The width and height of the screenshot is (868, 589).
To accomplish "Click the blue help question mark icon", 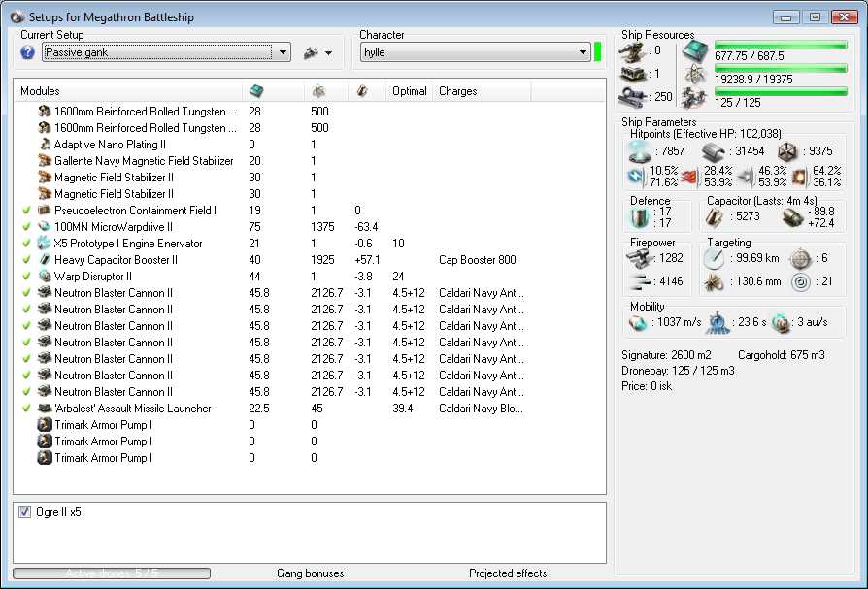I will coord(27,52).
